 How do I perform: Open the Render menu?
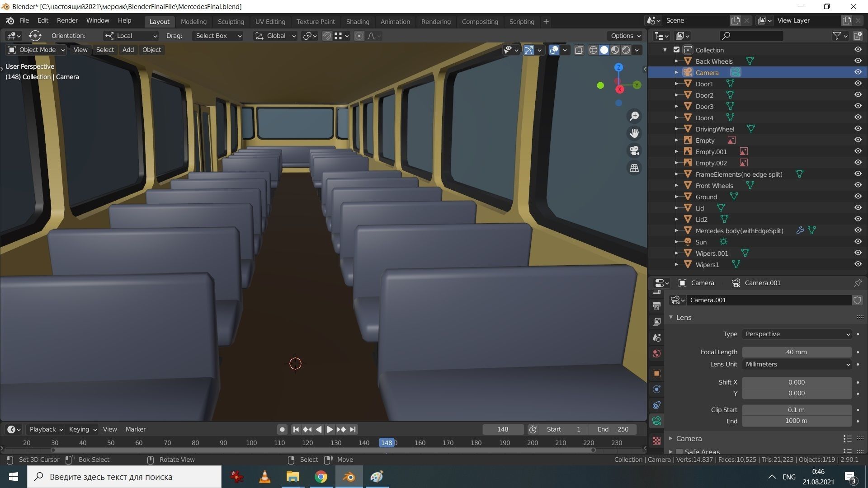(67, 20)
